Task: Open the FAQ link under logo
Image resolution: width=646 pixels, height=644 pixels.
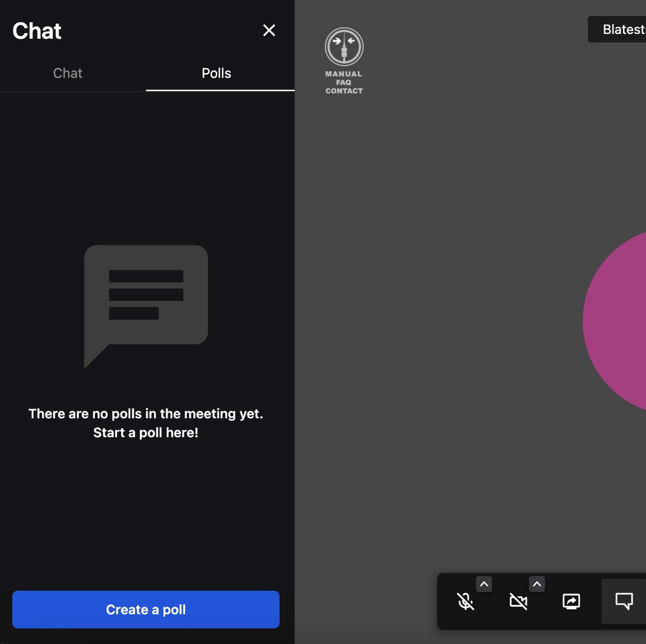Action: [x=343, y=82]
